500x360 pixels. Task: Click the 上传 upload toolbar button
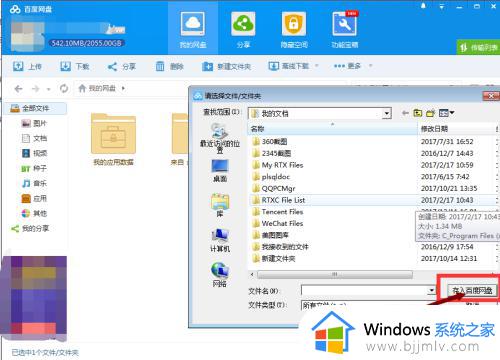tap(27, 66)
